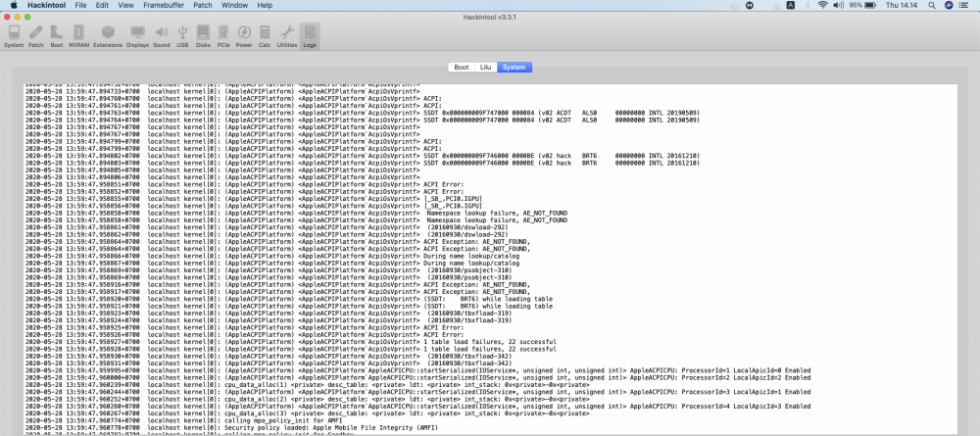980x436 pixels.
Task: Open the Boot toolbar section
Action: (57, 36)
